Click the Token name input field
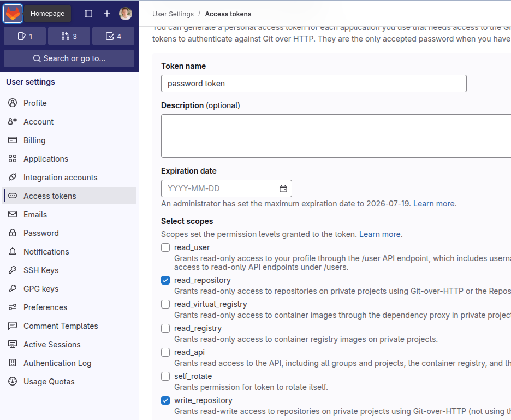 (313, 84)
